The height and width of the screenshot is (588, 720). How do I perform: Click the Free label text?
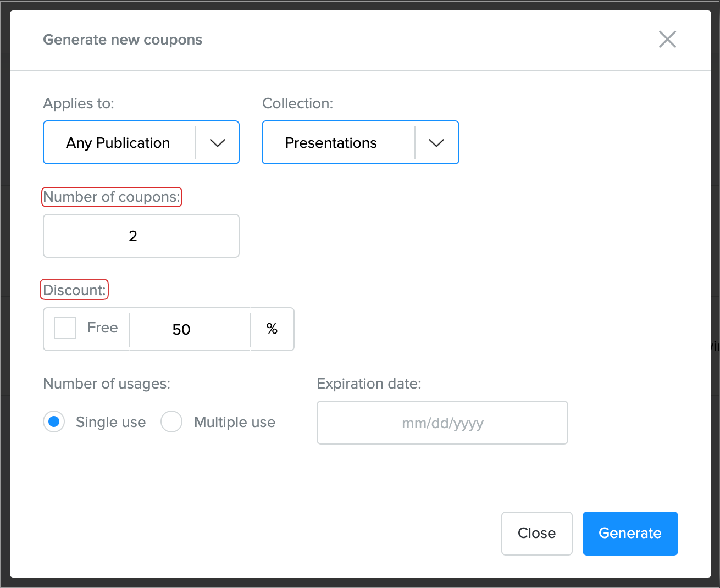(103, 328)
